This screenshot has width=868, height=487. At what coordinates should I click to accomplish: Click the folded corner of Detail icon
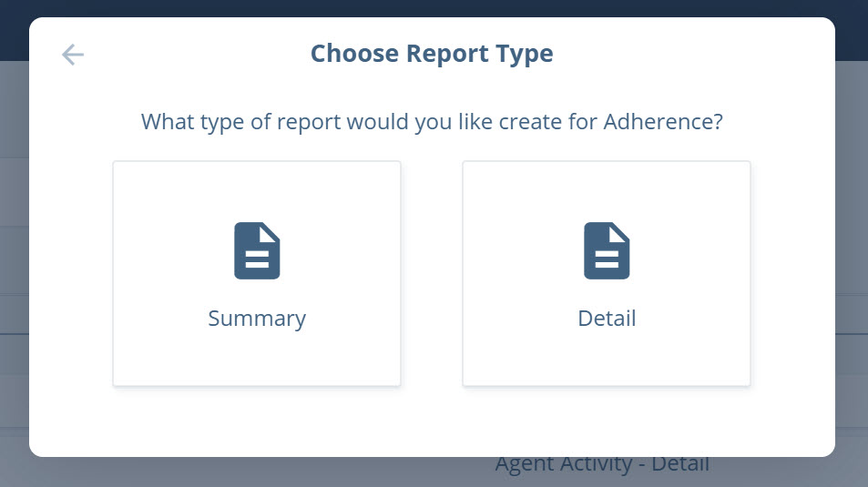point(620,232)
